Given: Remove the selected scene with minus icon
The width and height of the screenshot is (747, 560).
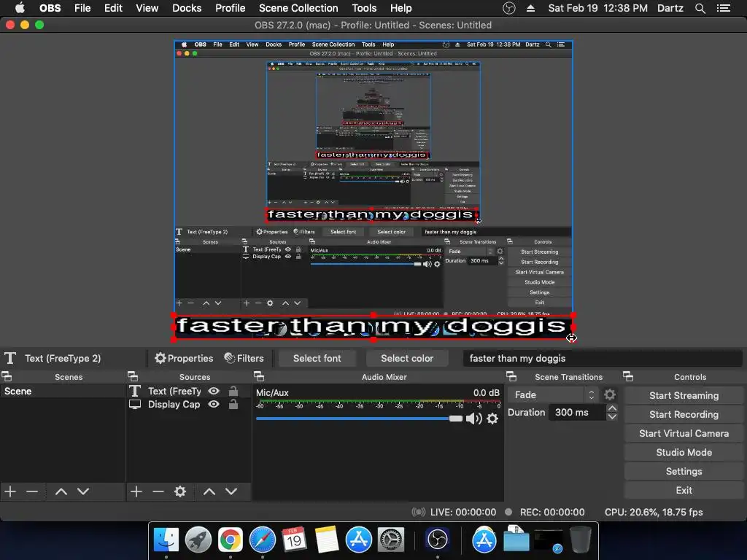Looking at the screenshot, I should [x=32, y=491].
